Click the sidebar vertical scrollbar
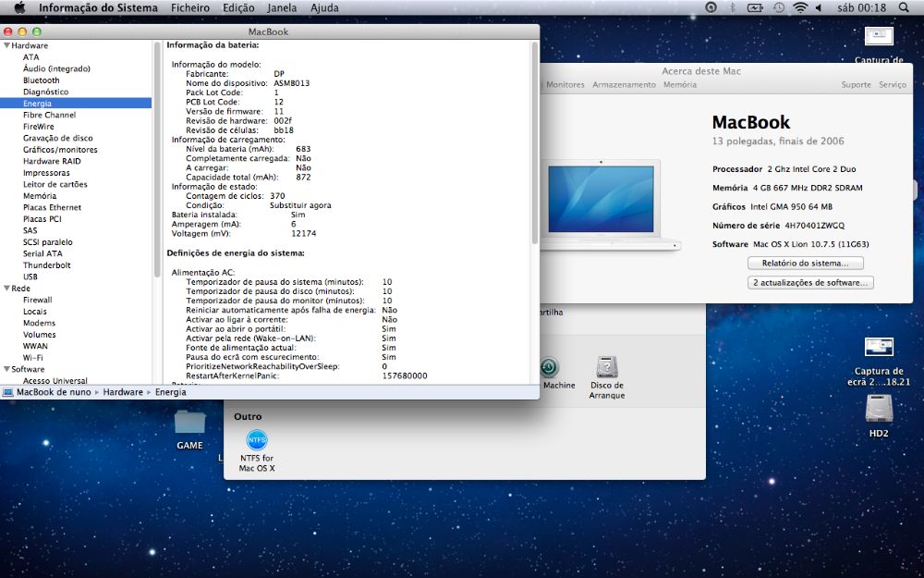This screenshot has width=924, height=578. (x=157, y=159)
